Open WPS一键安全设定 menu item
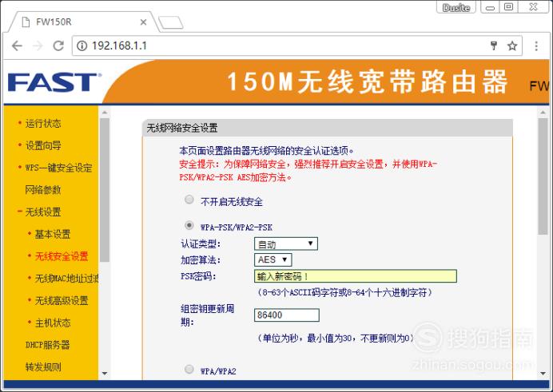 [58, 168]
